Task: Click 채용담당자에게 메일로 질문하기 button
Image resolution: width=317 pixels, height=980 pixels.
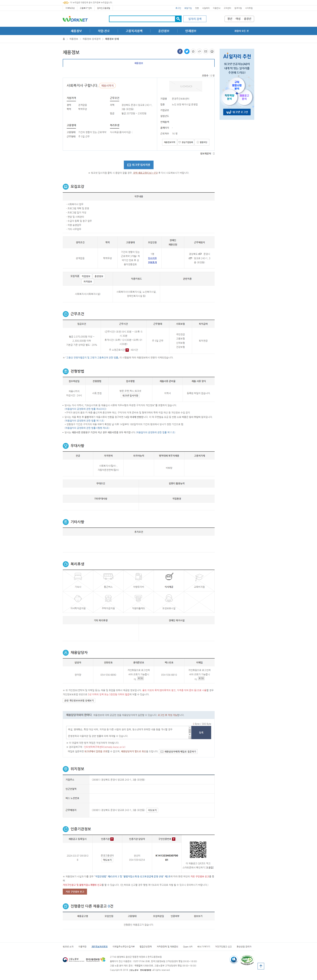Action: pos(178,751)
